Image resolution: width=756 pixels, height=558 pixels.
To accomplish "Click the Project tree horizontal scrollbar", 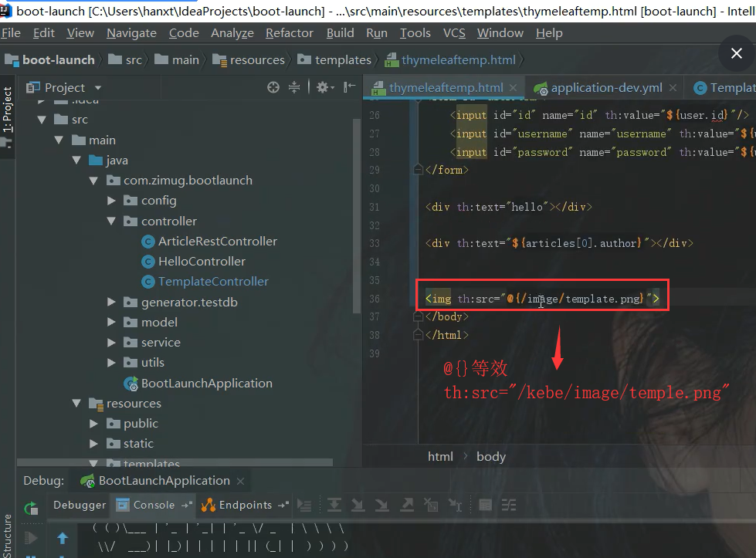I will 175,462.
